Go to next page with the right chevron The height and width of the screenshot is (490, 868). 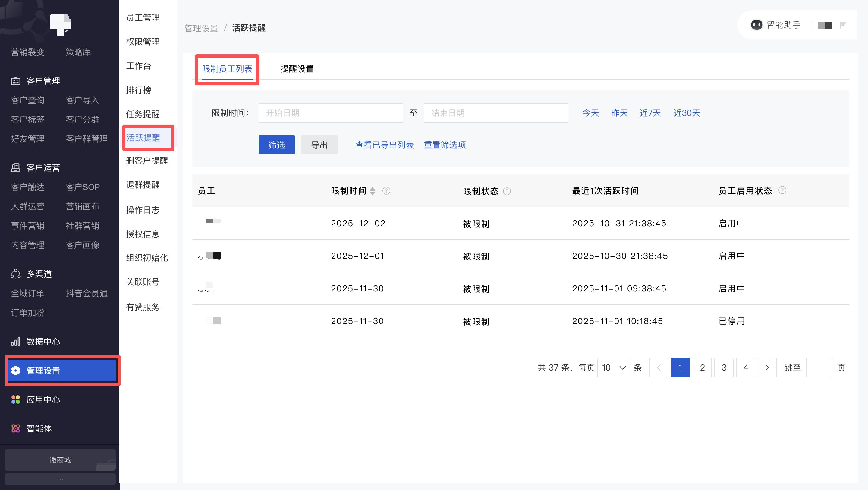767,367
